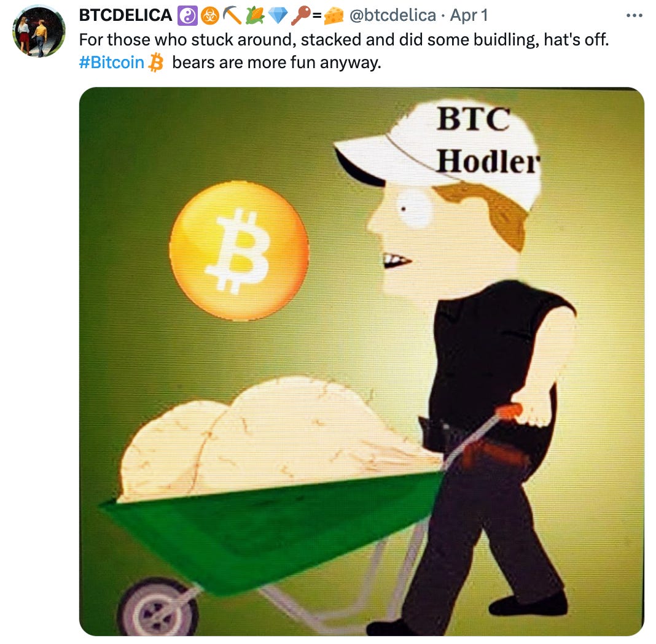Open the BTCDELICA profile avatar
This screenshot has height=644, width=656.
click(x=39, y=32)
